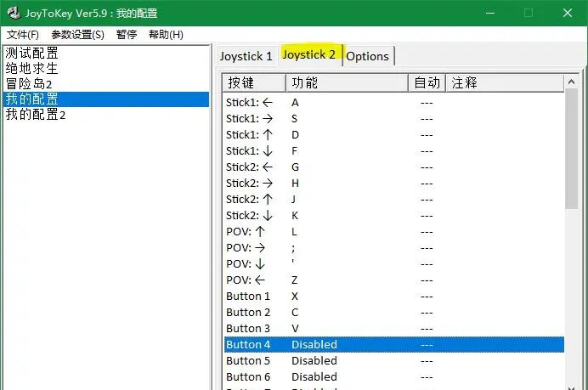
Task: Click the 注释 column header
Action: pyautogui.click(x=505, y=82)
